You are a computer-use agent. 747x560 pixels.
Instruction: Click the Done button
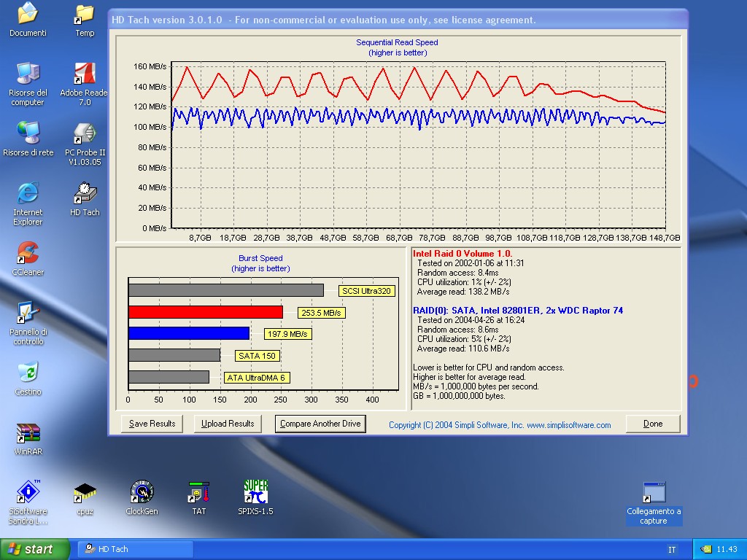pos(653,424)
